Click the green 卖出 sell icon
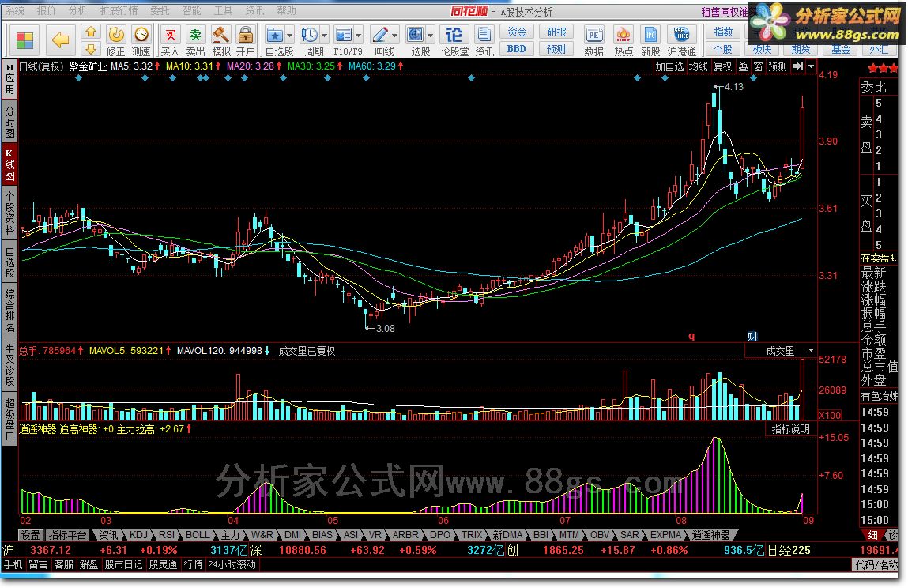Viewport: 908px width, 588px height. point(196,35)
